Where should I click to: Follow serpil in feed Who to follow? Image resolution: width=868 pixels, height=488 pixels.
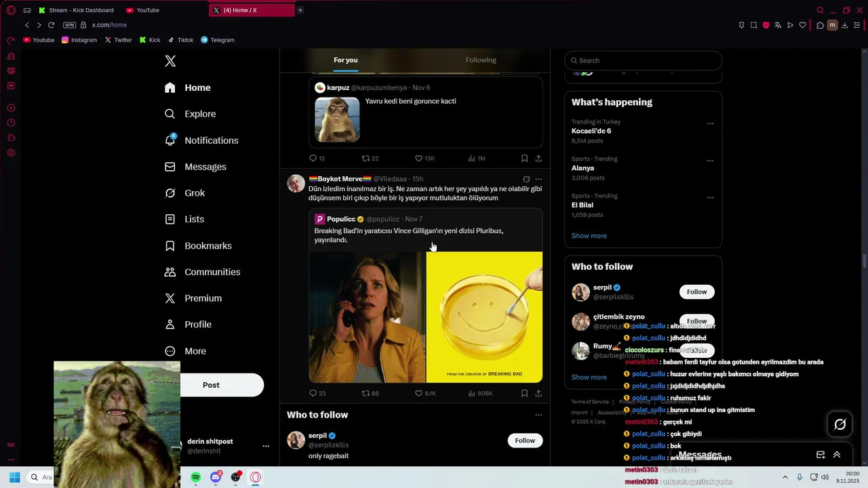pyautogui.click(x=525, y=441)
